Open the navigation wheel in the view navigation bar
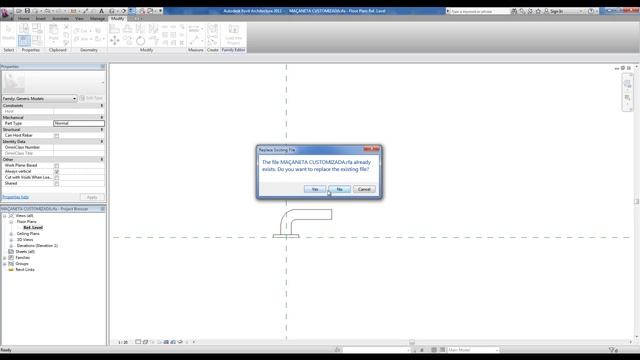 point(627,84)
